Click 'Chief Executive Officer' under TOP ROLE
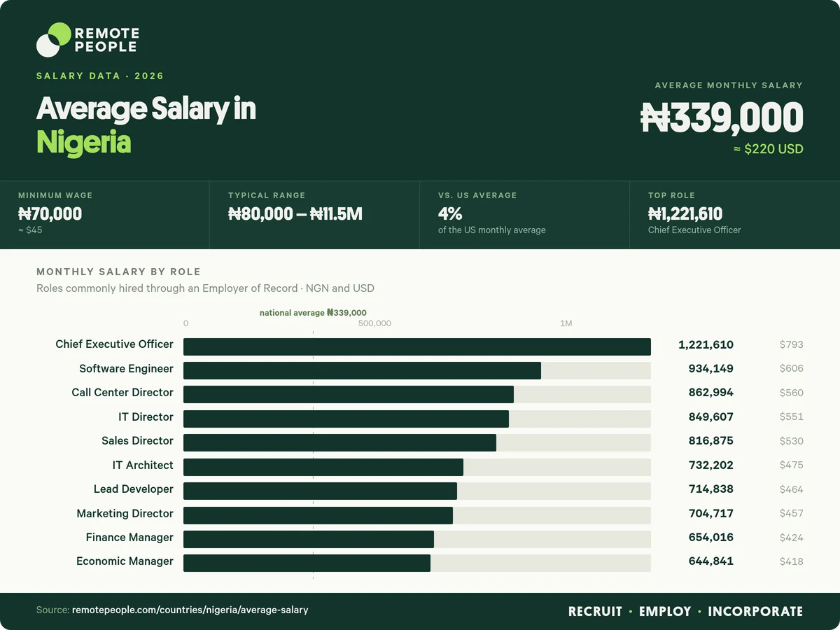This screenshot has height=630, width=840. click(x=694, y=230)
